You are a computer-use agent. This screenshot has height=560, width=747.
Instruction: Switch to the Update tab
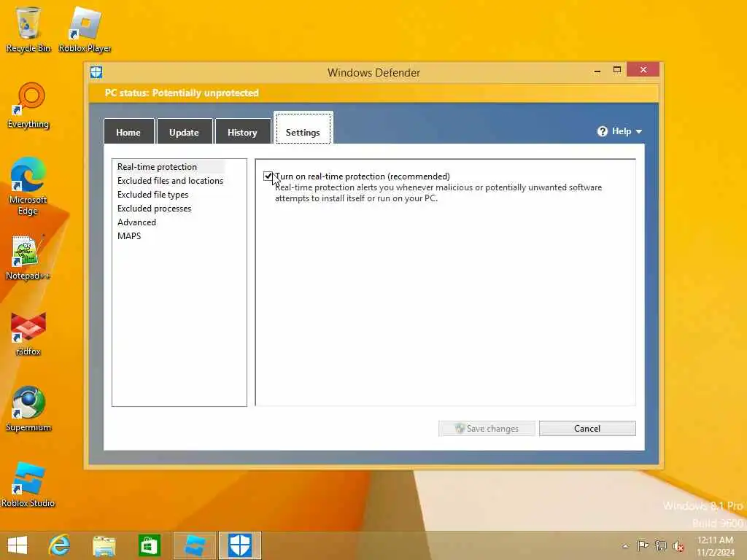(185, 131)
